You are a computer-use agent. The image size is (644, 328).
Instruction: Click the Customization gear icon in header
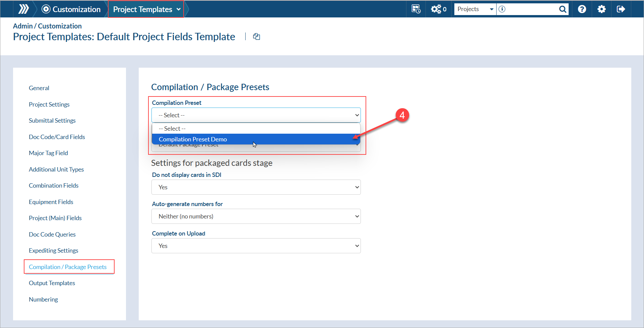click(x=46, y=9)
